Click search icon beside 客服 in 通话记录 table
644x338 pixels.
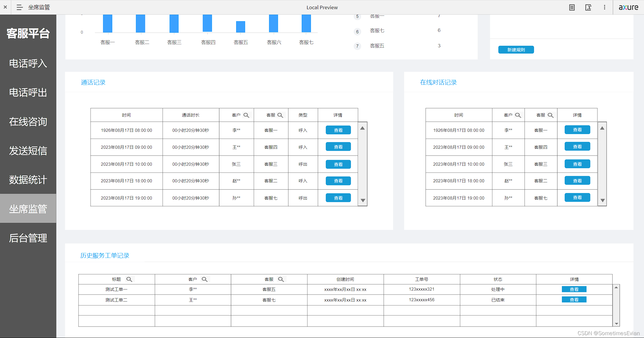280,115
